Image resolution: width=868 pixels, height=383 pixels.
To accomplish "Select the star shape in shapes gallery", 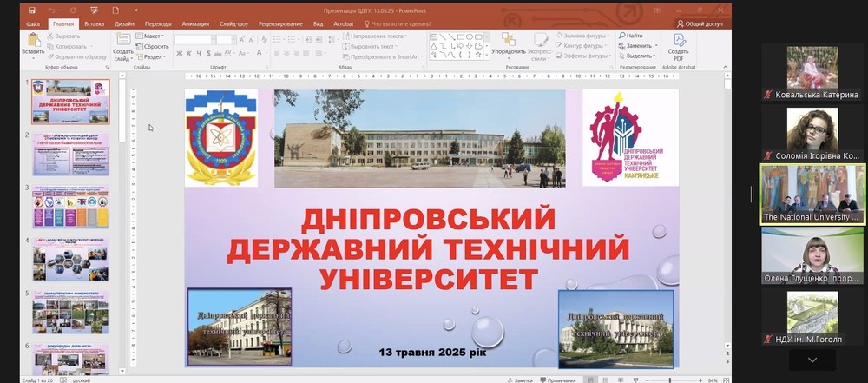I will [477, 55].
